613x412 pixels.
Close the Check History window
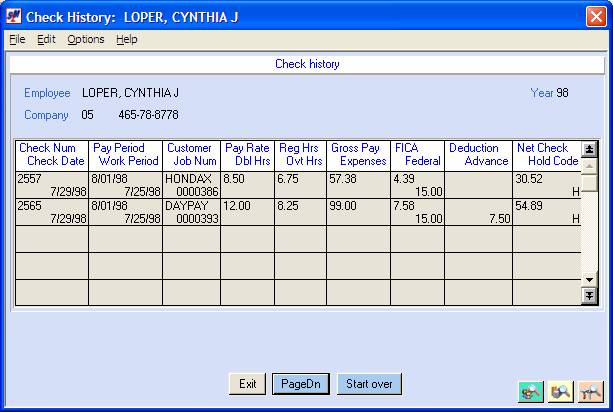[x=596, y=17]
